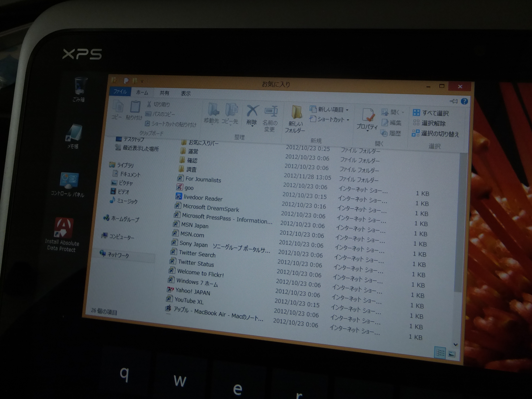Open the ファイル tab
The height and width of the screenshot is (399, 532).
(120, 91)
